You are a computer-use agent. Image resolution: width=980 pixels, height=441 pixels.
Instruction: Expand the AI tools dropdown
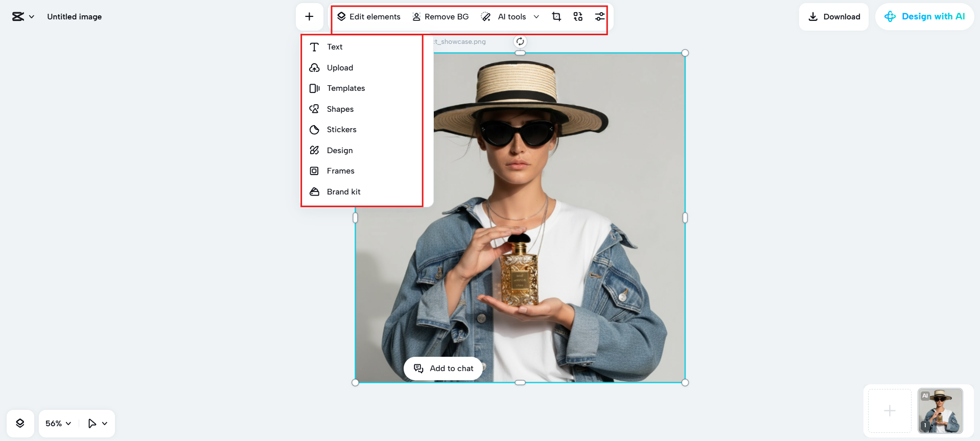click(x=510, y=17)
